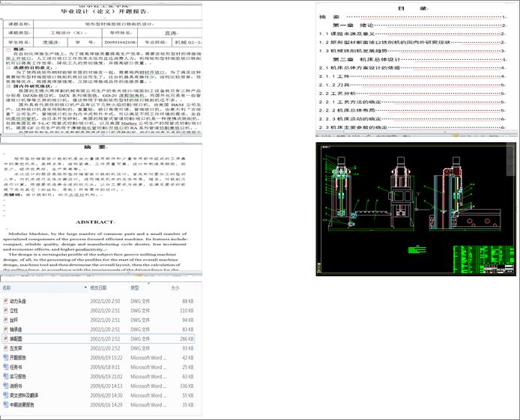Click the date 2009/6/19 15:22 cell
Viewport: 520px width, 420px height.
(106, 358)
